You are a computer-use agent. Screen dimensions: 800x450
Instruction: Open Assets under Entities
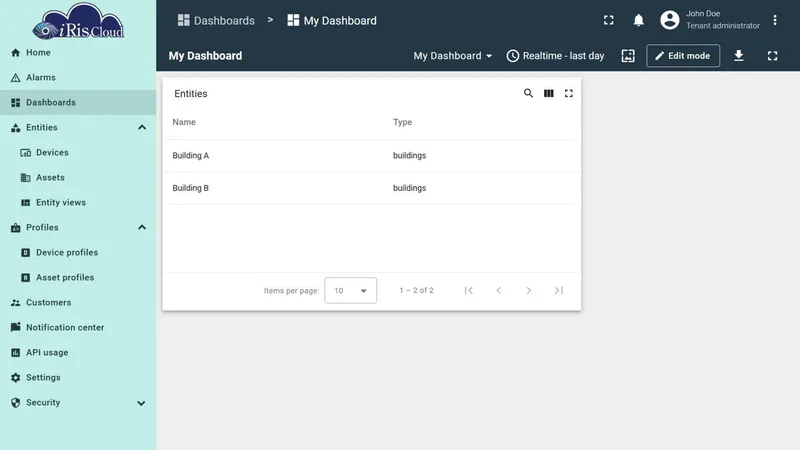tap(78, 178)
